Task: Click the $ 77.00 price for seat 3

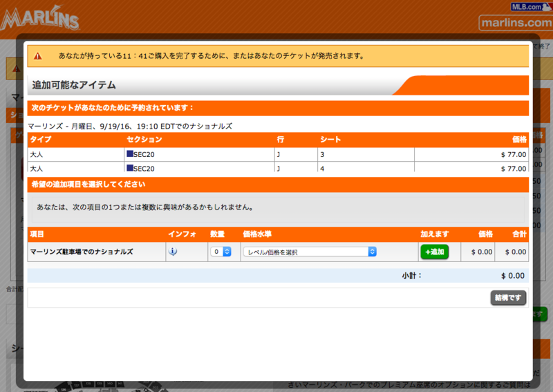Action: (x=514, y=155)
